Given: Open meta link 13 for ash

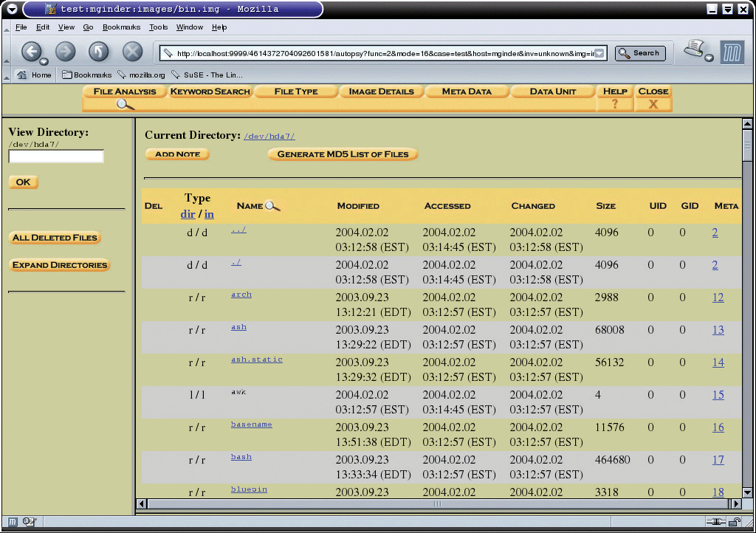Looking at the screenshot, I should pyautogui.click(x=718, y=330).
